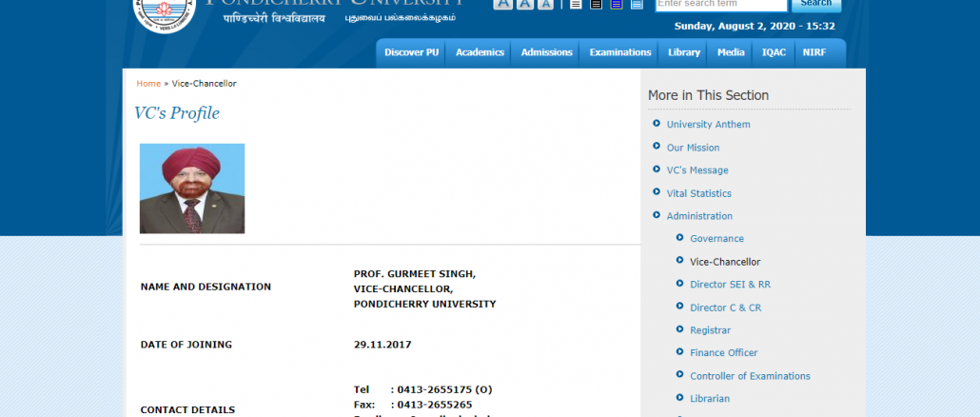Open the Vital Statistics link
The image size is (980, 417).
[698, 193]
